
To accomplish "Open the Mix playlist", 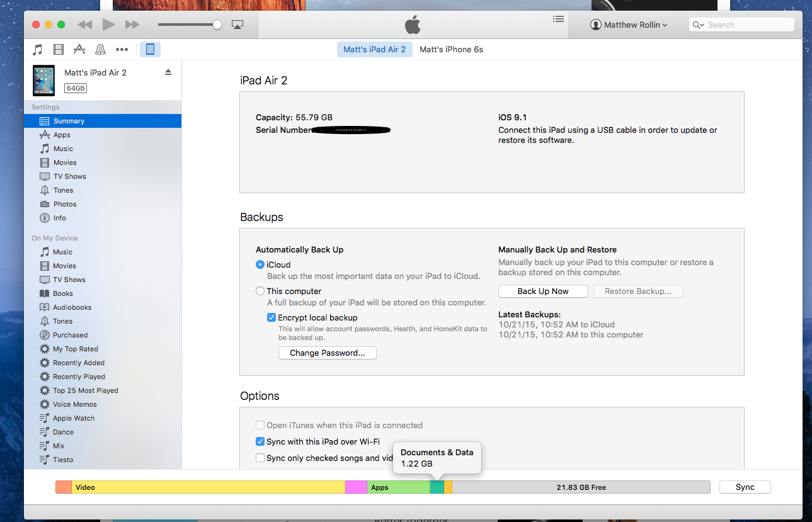I will (x=103, y=446).
